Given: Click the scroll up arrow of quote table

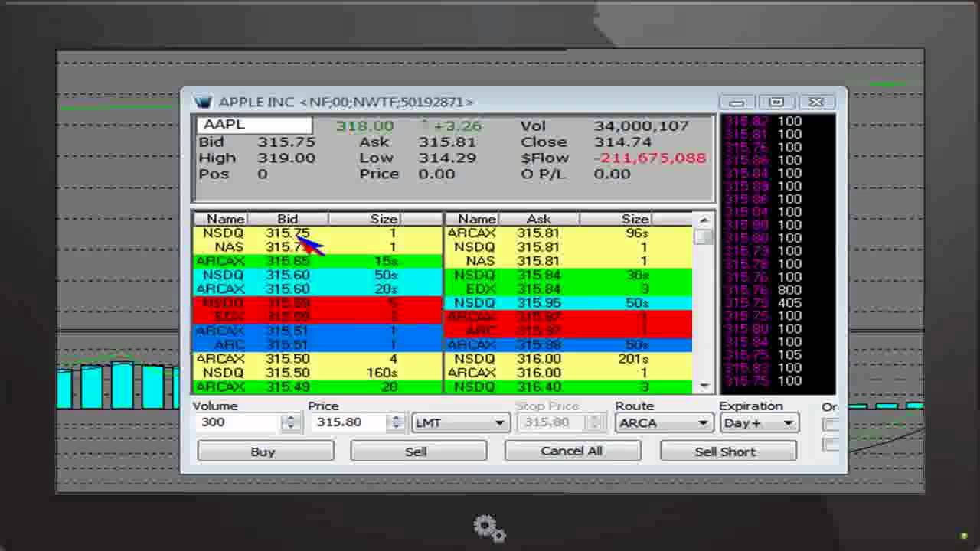Looking at the screenshot, I should 704,220.
